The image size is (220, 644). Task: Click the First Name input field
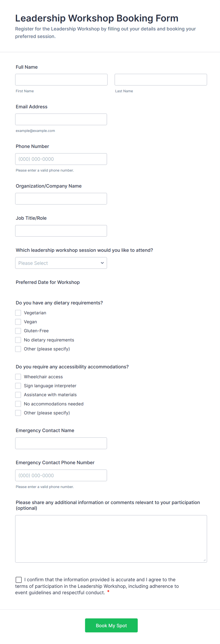(61, 80)
